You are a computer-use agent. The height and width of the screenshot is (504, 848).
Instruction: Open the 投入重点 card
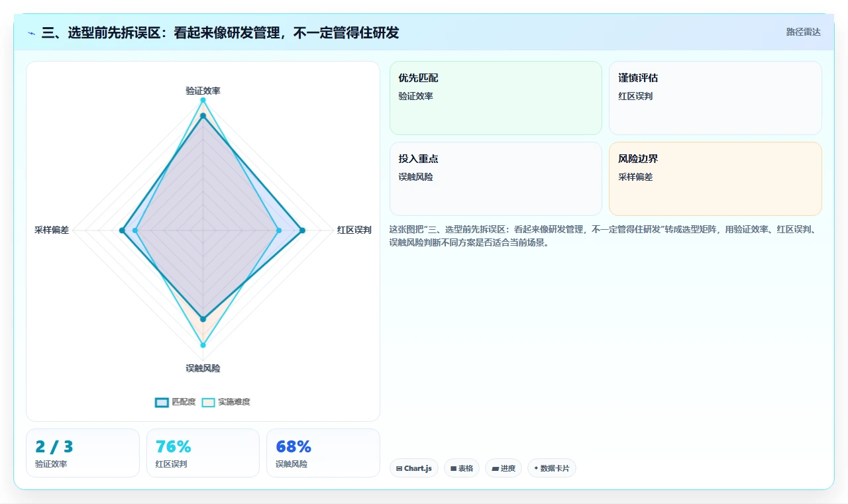click(x=496, y=179)
